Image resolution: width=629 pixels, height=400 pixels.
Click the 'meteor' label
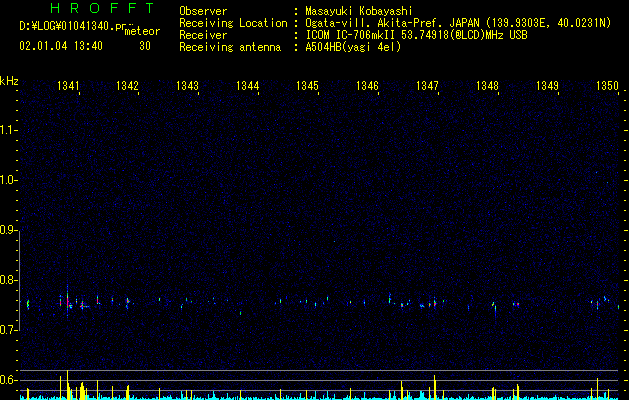click(142, 31)
